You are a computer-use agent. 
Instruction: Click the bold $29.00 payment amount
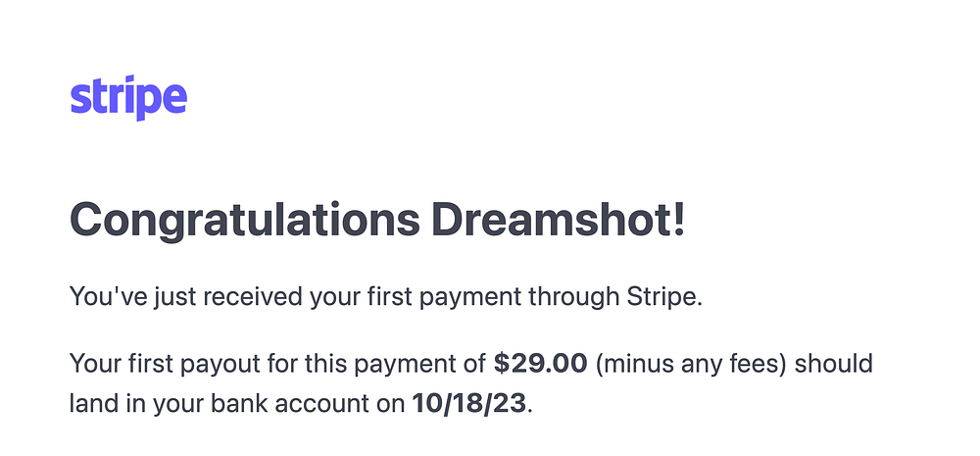tap(541, 364)
